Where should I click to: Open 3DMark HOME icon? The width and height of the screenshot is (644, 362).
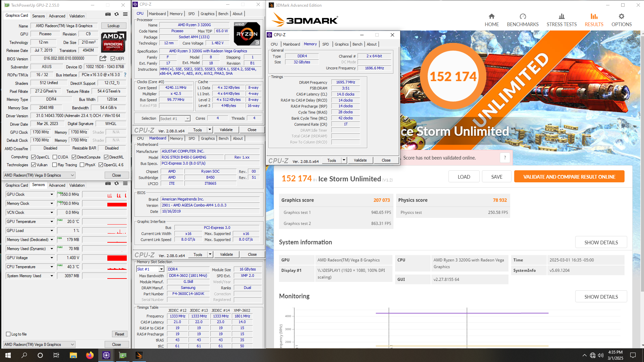tap(491, 16)
